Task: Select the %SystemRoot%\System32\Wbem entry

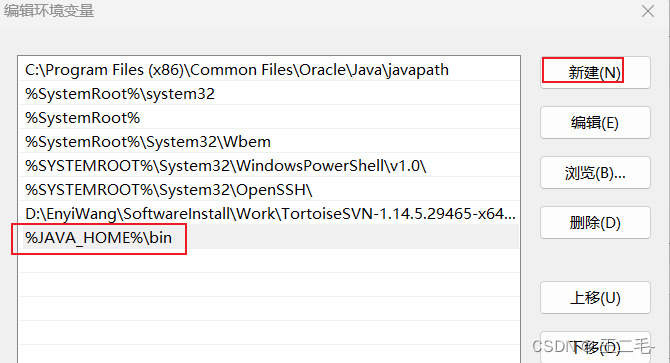Action: (x=269, y=141)
